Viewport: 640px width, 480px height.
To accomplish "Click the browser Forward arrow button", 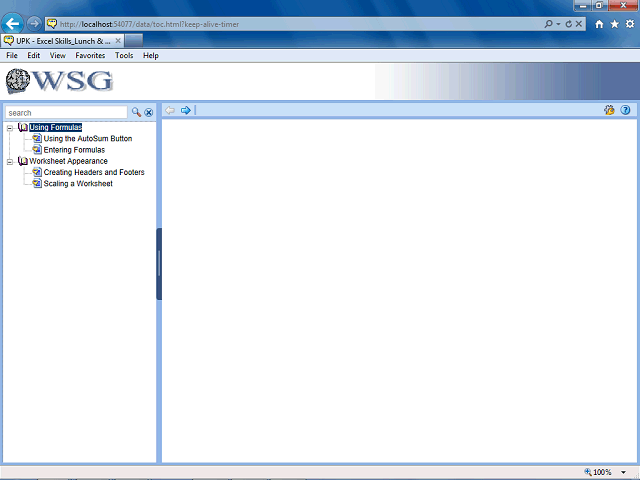I will pyautogui.click(x=34, y=24).
